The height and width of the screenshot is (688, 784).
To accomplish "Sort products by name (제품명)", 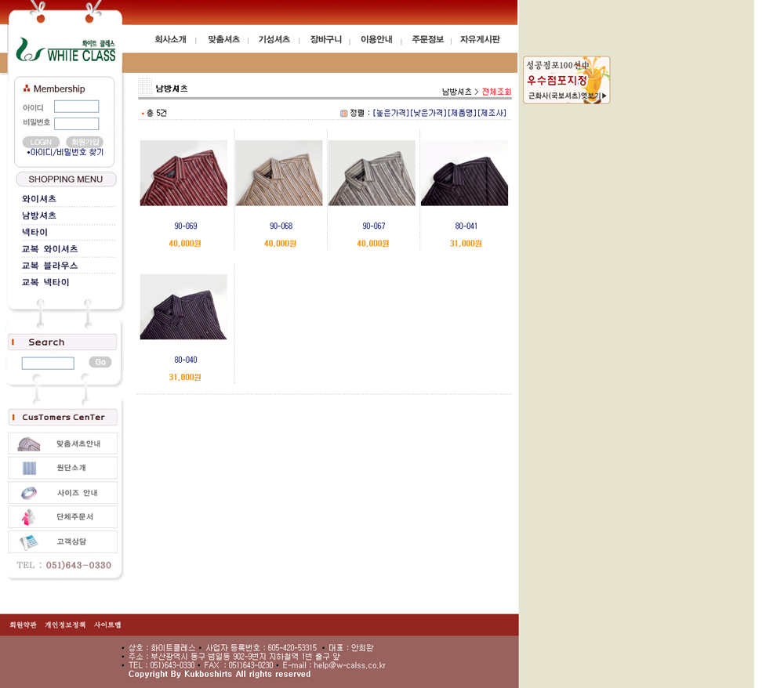I will tap(462, 113).
